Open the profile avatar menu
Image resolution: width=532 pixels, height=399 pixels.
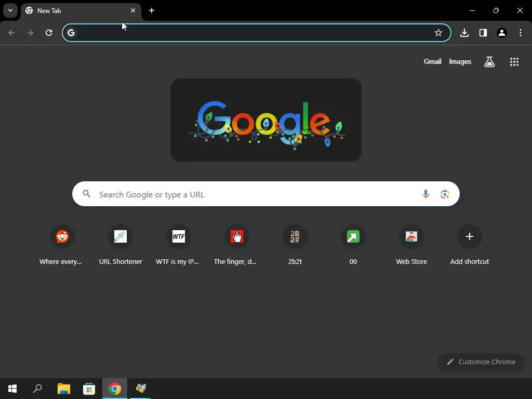coord(502,33)
